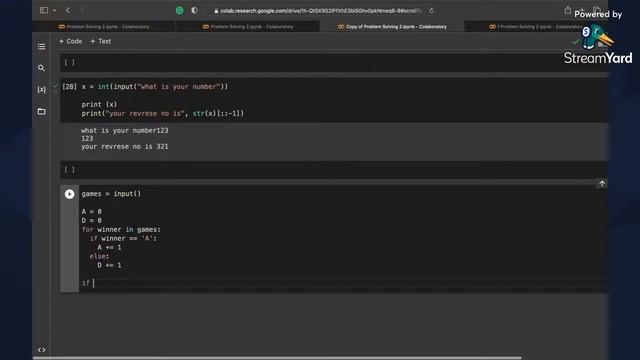Click the print("your revrese no is" line

click(x=162, y=113)
